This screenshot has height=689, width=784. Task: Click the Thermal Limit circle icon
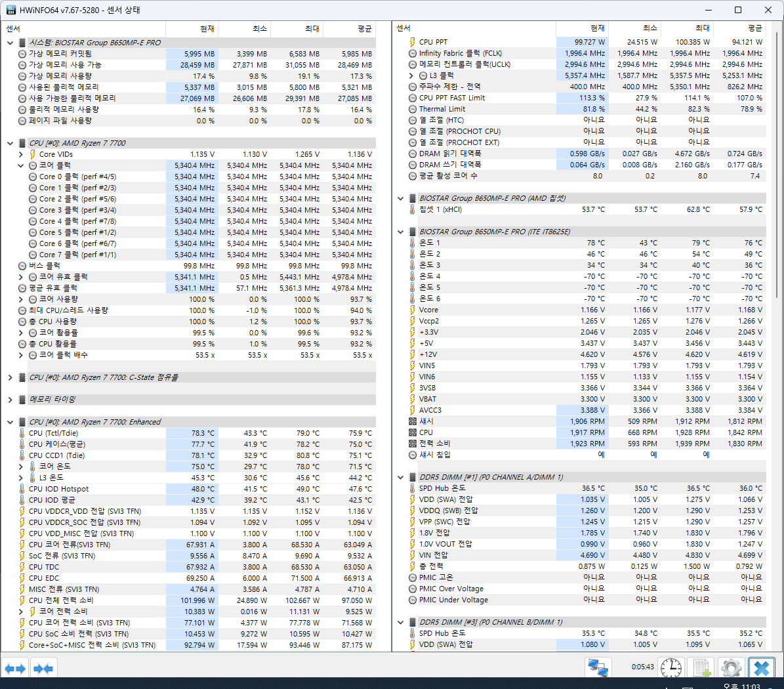point(413,109)
